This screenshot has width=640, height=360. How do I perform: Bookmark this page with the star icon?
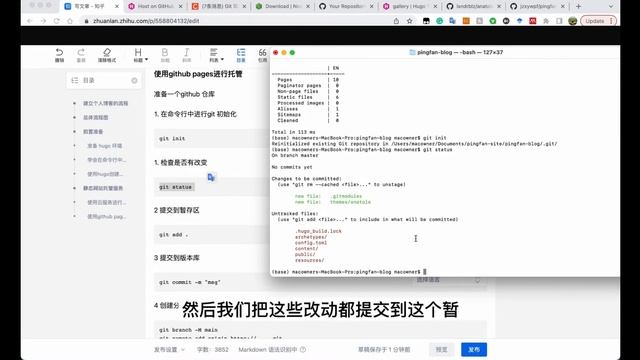point(409,21)
